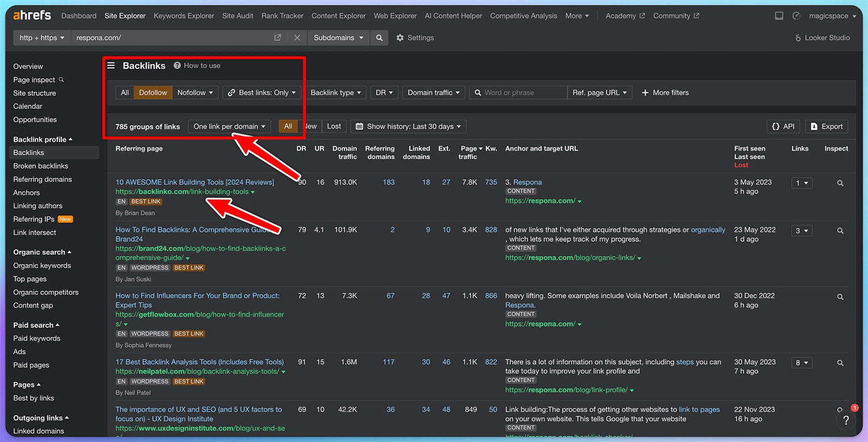868x442 pixels.
Task: Open report Settings via the gear icon
Action: [x=415, y=38]
